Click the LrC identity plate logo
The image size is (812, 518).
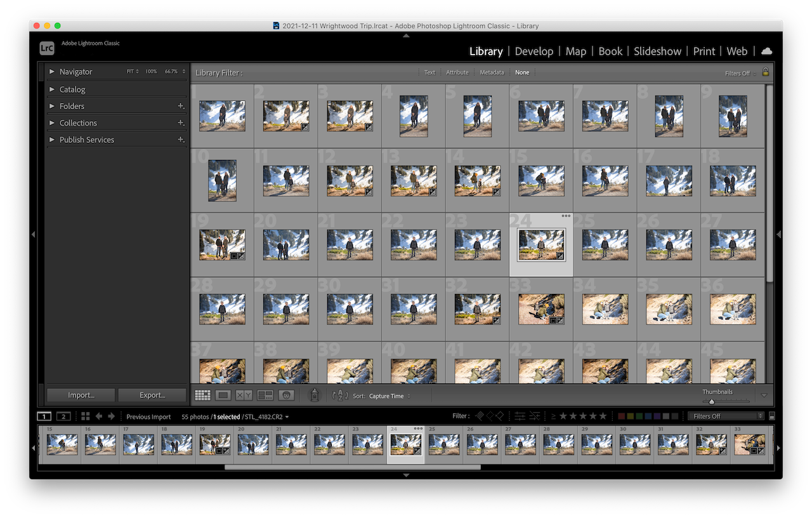(46, 48)
